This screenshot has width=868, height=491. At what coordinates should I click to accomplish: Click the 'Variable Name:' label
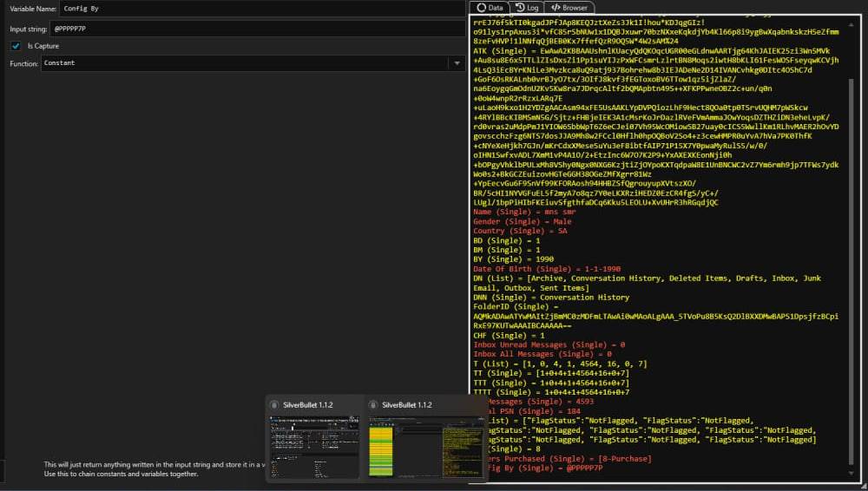(x=33, y=9)
